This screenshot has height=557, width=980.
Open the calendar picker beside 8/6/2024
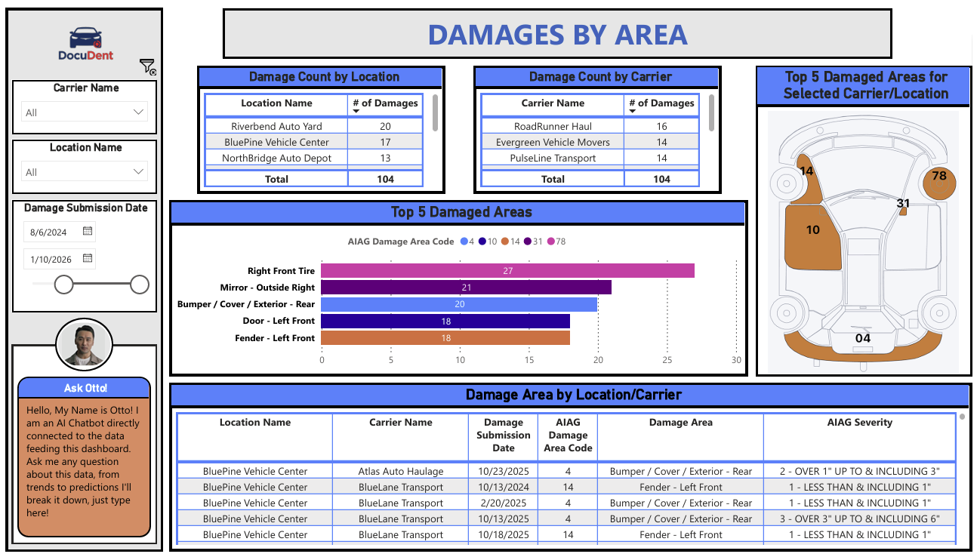pos(87,232)
